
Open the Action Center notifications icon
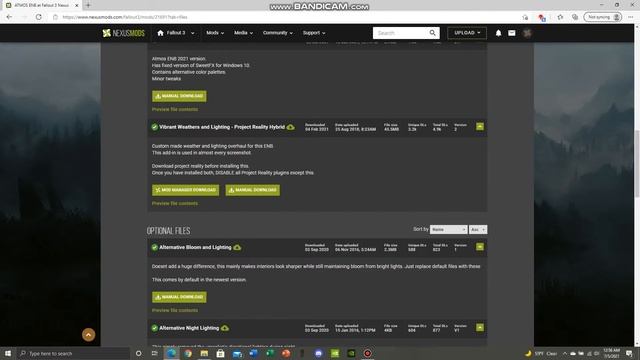629,353
